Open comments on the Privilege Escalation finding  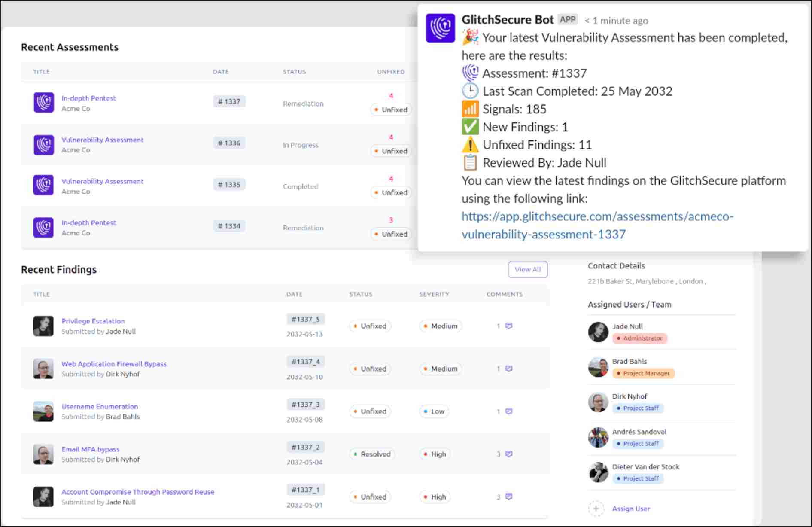(x=509, y=326)
